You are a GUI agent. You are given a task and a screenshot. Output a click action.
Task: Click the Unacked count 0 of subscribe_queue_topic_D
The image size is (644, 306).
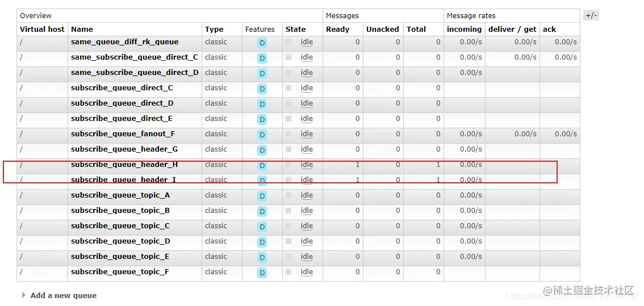tap(398, 241)
